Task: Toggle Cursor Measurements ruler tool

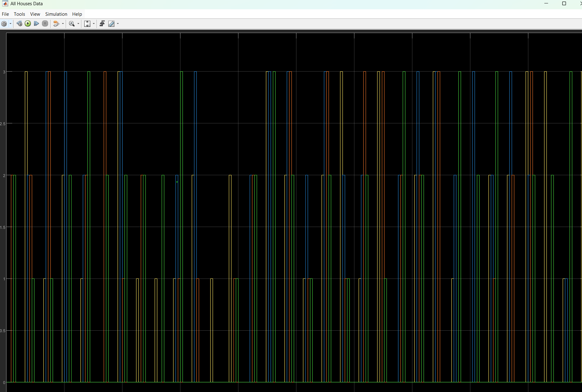Action: click(111, 24)
